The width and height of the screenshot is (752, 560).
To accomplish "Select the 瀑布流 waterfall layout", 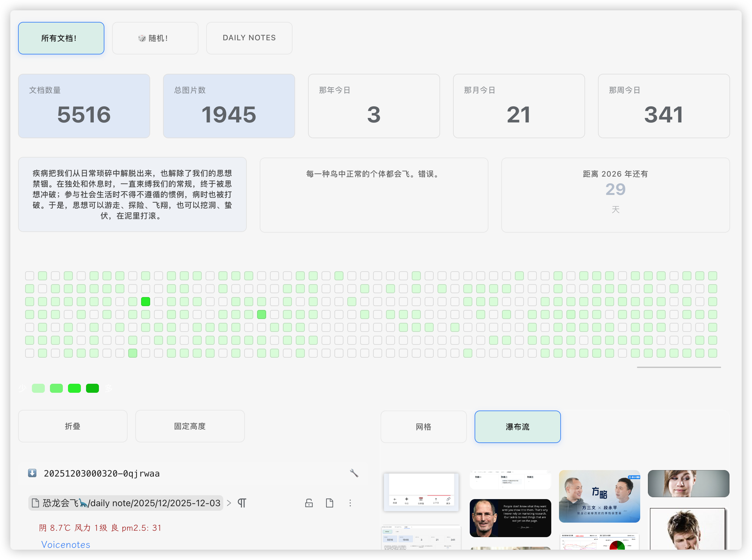I will [x=517, y=427].
